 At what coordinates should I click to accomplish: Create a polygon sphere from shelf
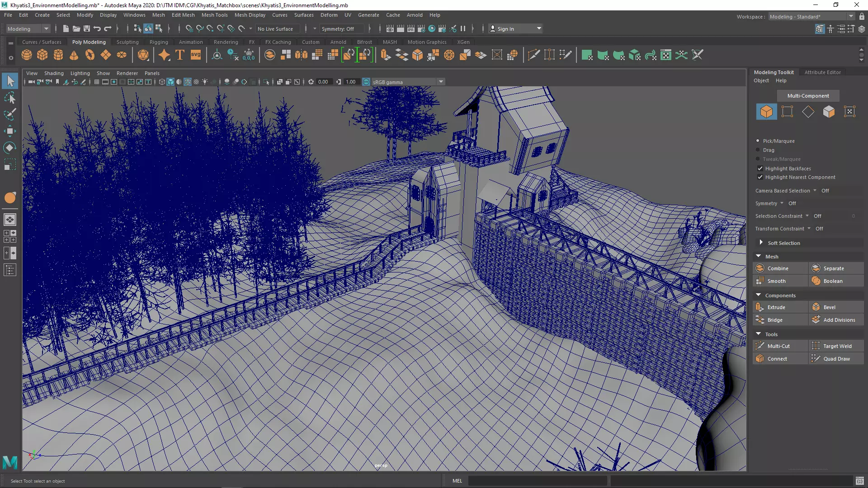(x=27, y=55)
